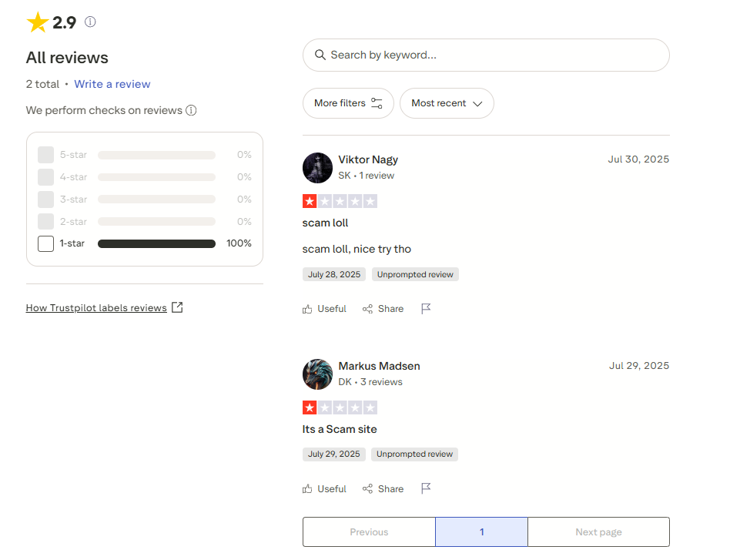Check the 5-star filter checkbox
Viewport: 750px width, 560px height.
coord(46,155)
